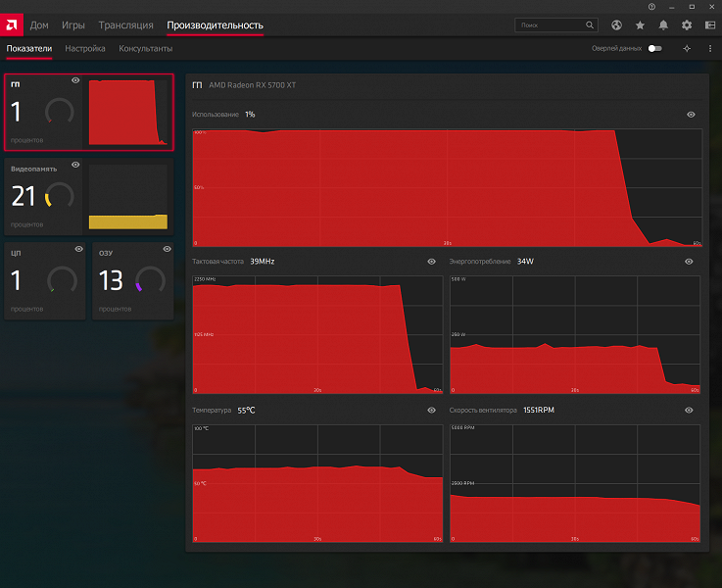Hide the Температура graph via eye icon
Viewport: 722px width, 588px height.
point(431,410)
